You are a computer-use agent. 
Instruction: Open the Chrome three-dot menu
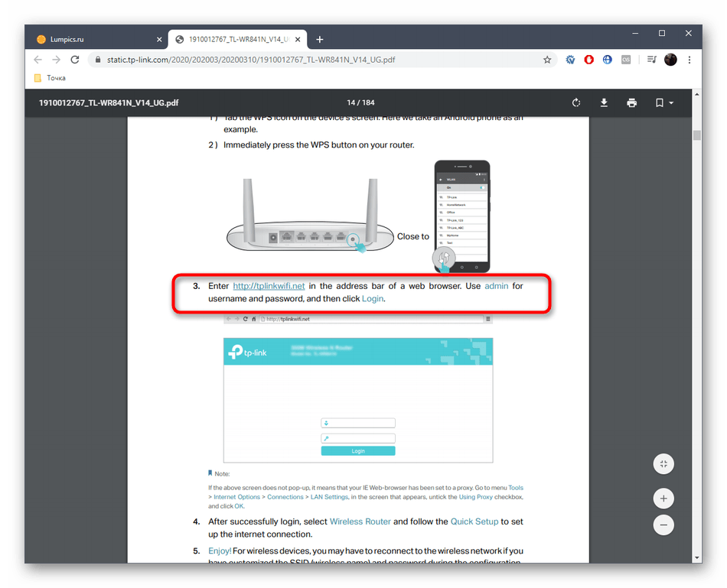tap(690, 60)
